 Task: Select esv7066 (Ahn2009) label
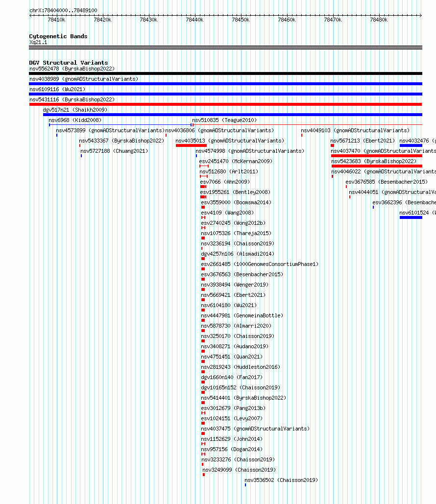coord(225,182)
